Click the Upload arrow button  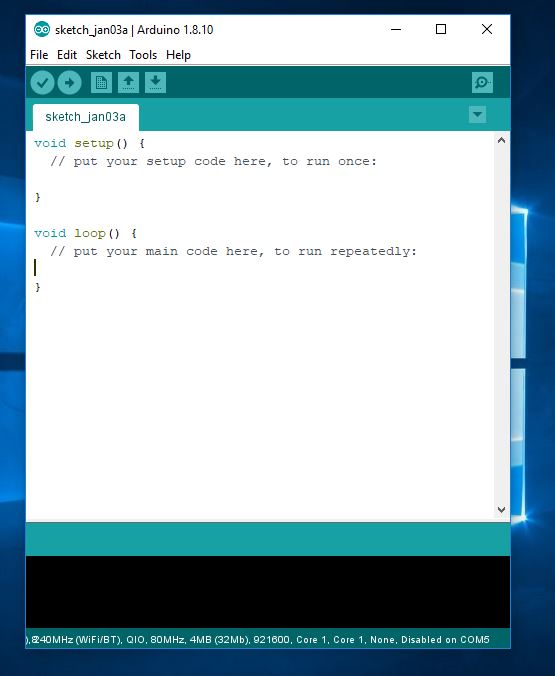point(69,82)
